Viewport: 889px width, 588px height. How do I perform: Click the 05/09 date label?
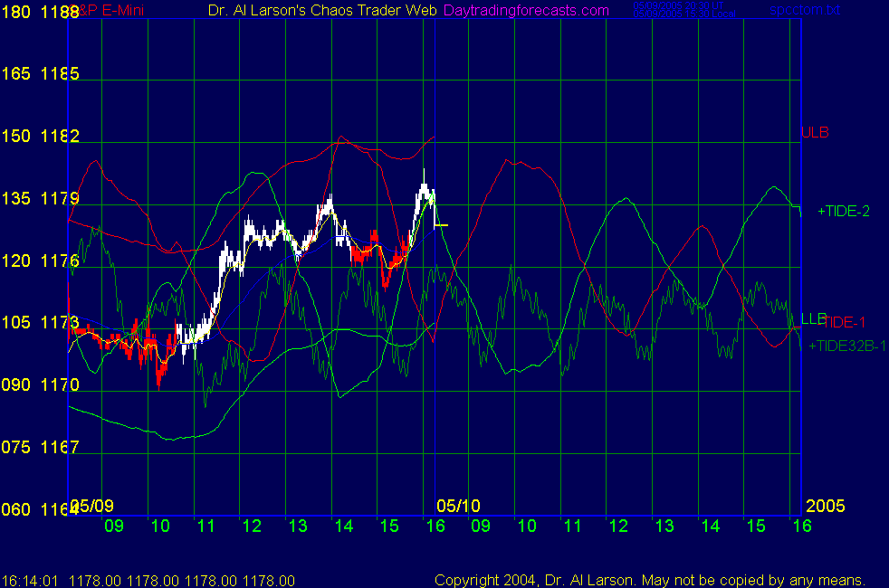click(93, 505)
